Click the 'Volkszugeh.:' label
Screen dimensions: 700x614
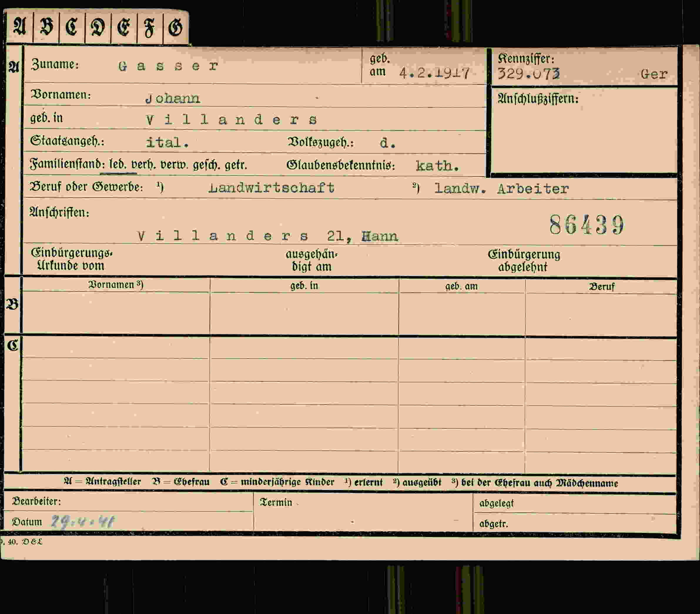(x=321, y=142)
